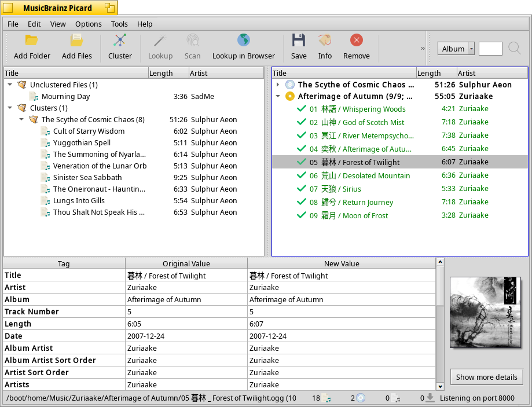Collapse the Unclustered Files tree node

click(x=10, y=85)
